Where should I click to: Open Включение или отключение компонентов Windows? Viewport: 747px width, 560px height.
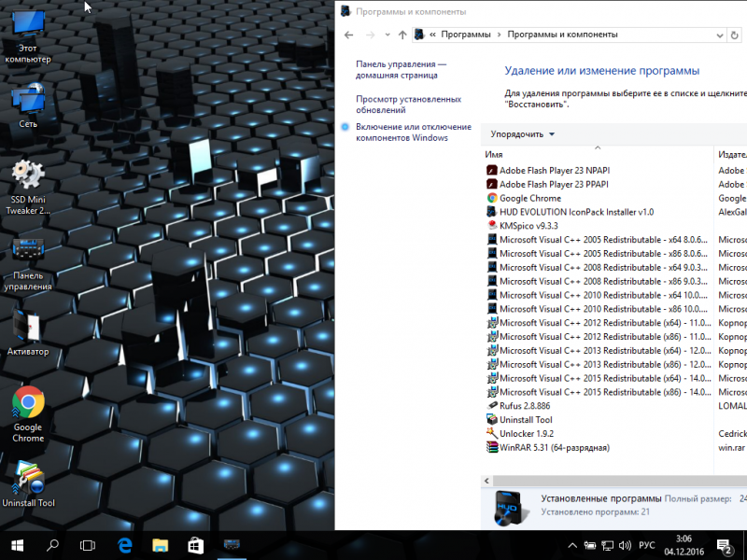click(x=413, y=133)
